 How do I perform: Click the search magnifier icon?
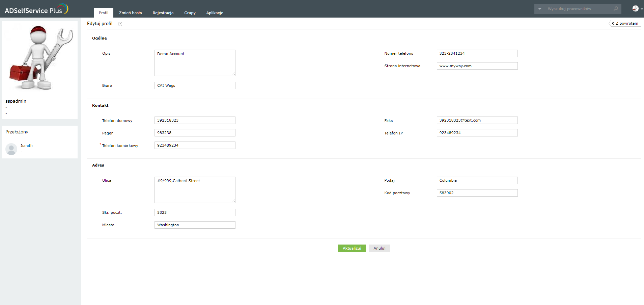coord(616,9)
